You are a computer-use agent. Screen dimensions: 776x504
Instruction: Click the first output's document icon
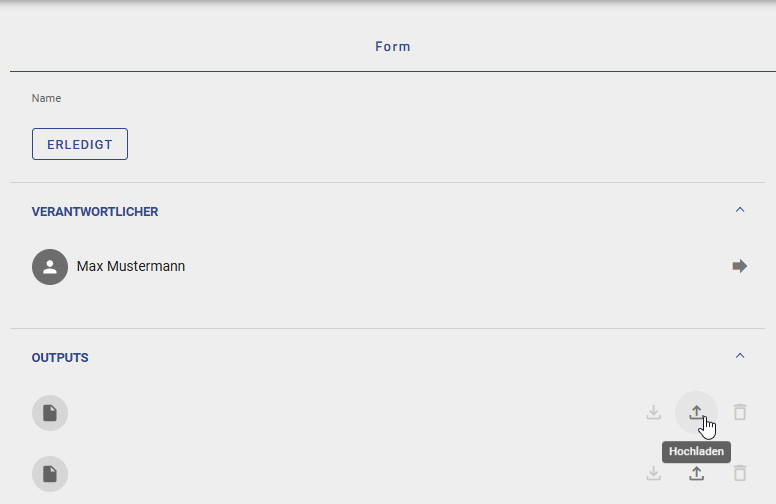(x=50, y=413)
